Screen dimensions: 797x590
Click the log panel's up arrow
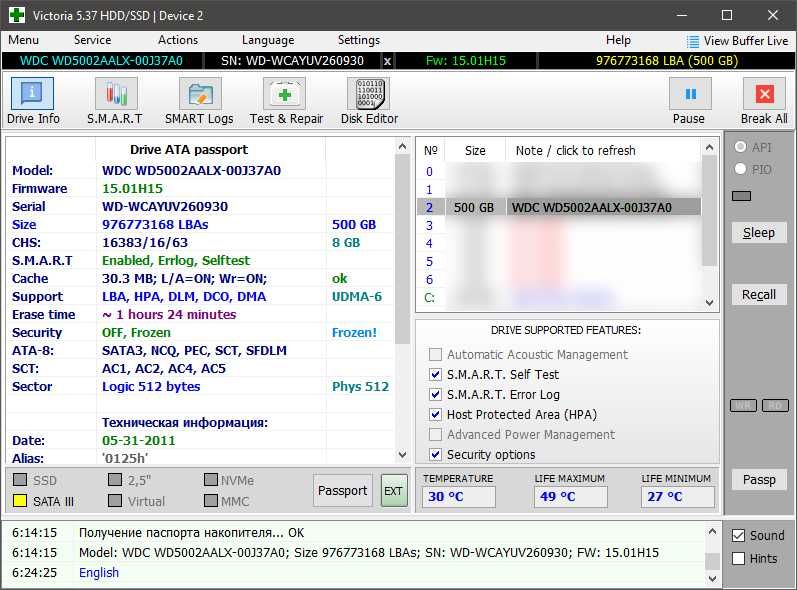[x=713, y=532]
